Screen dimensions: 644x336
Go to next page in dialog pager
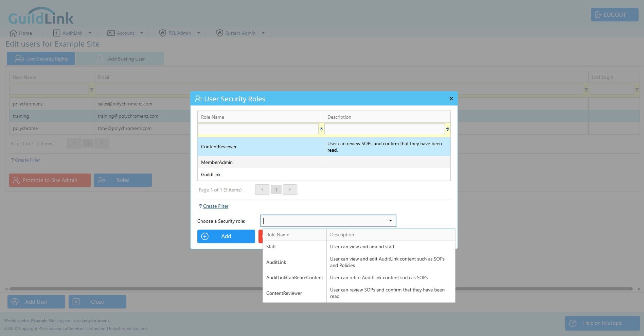[290, 189]
